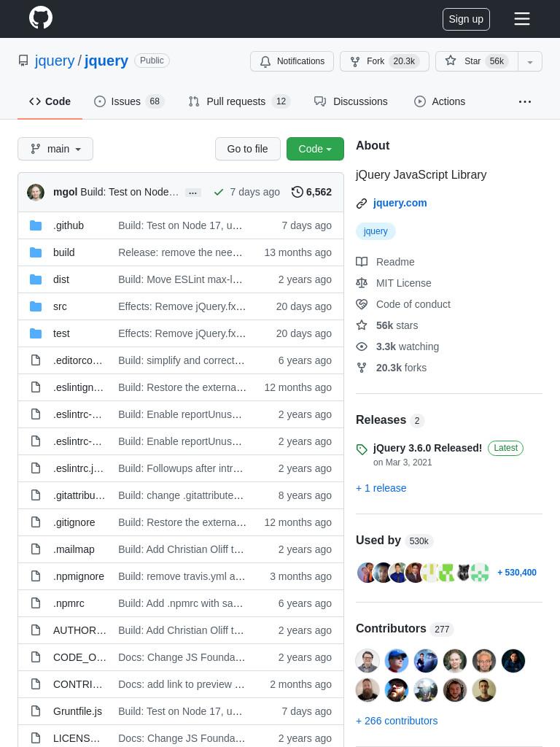Viewport: 560px width, 747px height.
Task: Expand the Star list dropdown arrow
Action: point(529,61)
